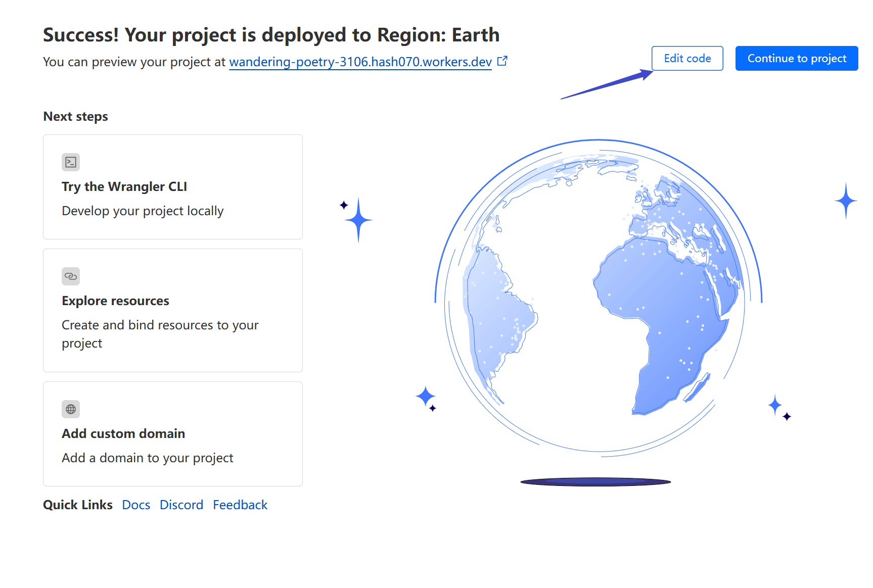873x588 pixels.
Task: Click Continue to project button
Action: click(x=797, y=59)
